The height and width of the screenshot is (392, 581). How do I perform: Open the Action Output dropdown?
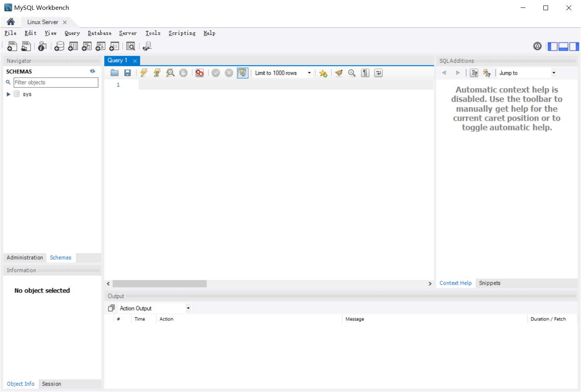pos(188,308)
